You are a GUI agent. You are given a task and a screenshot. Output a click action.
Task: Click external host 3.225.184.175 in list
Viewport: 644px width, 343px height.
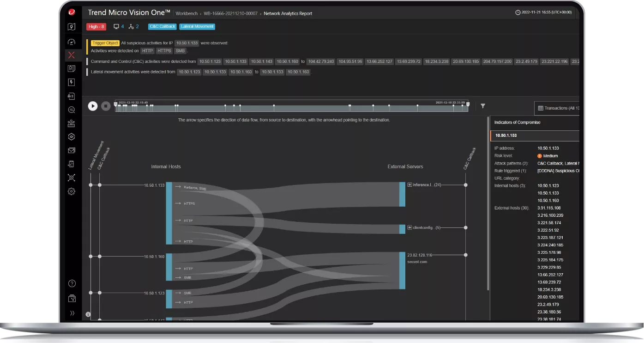coord(550,260)
